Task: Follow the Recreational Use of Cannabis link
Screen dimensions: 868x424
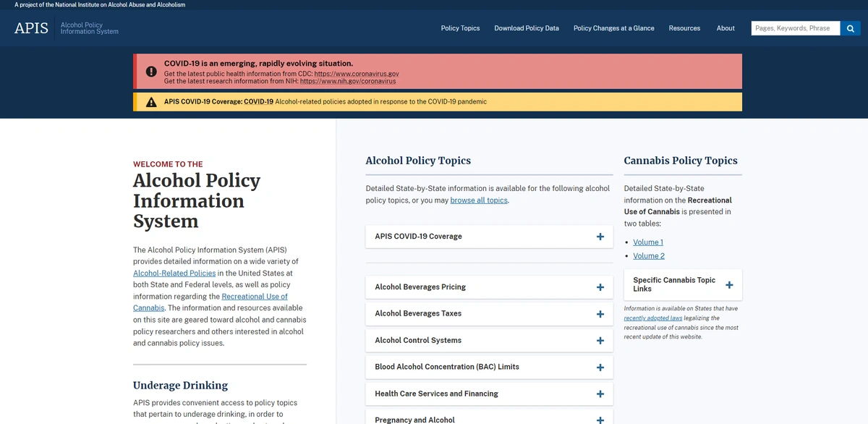Action: point(210,302)
